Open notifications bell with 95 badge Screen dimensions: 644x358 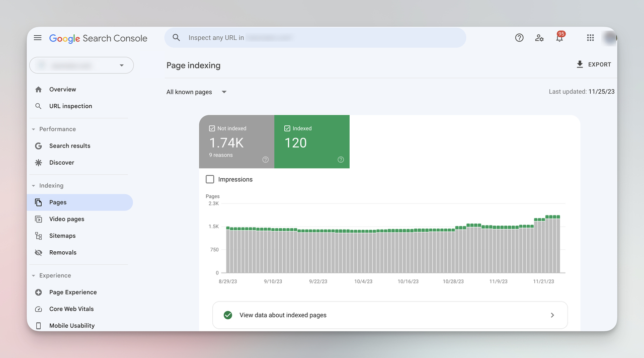559,38
